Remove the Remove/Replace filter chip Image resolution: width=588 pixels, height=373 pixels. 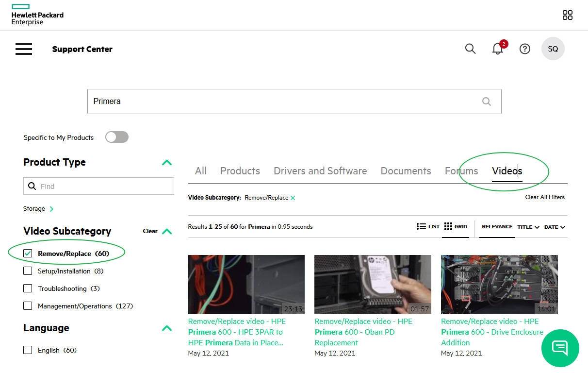tap(293, 198)
